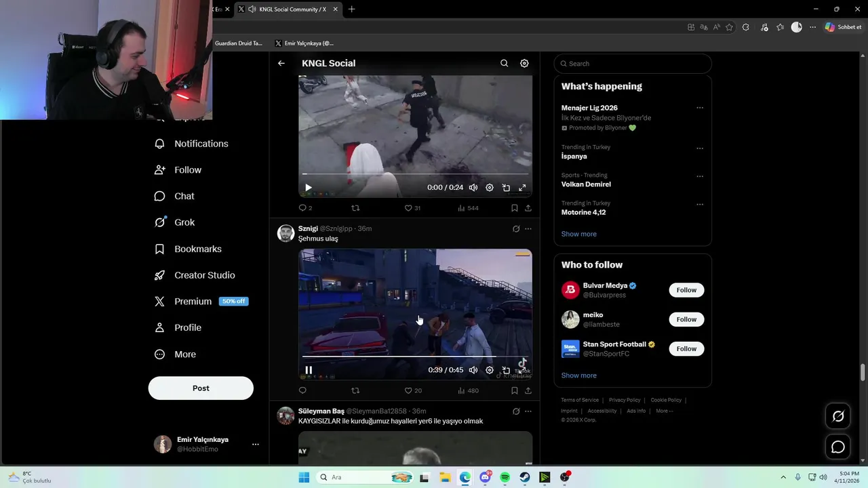868x488 pixels.
Task: Open account menu dots beside Emir Yalçınkaya
Action: 256,445
